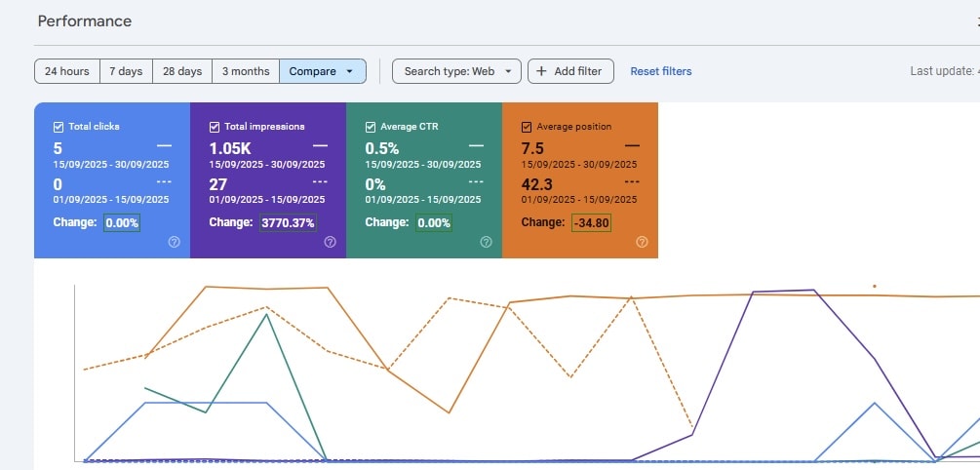Click the 3770.37% impressions change value
Screen dimensions: 980x470
point(288,222)
